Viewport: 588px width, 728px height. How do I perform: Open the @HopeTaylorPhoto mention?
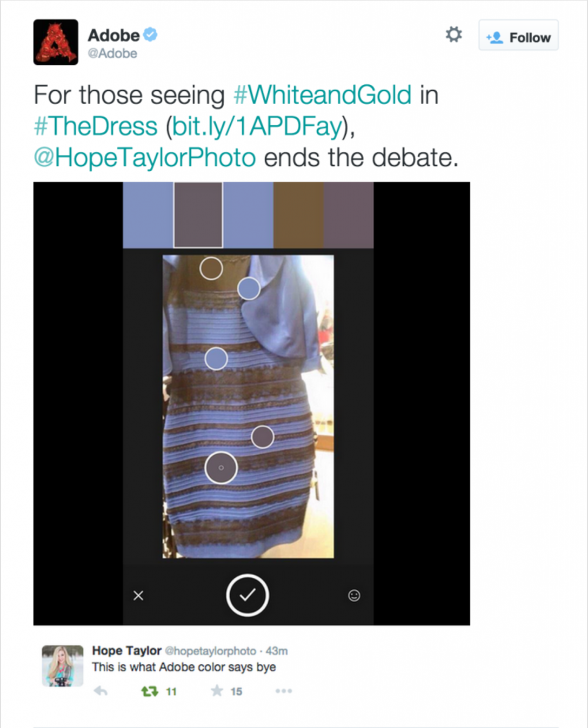pyautogui.click(x=145, y=158)
